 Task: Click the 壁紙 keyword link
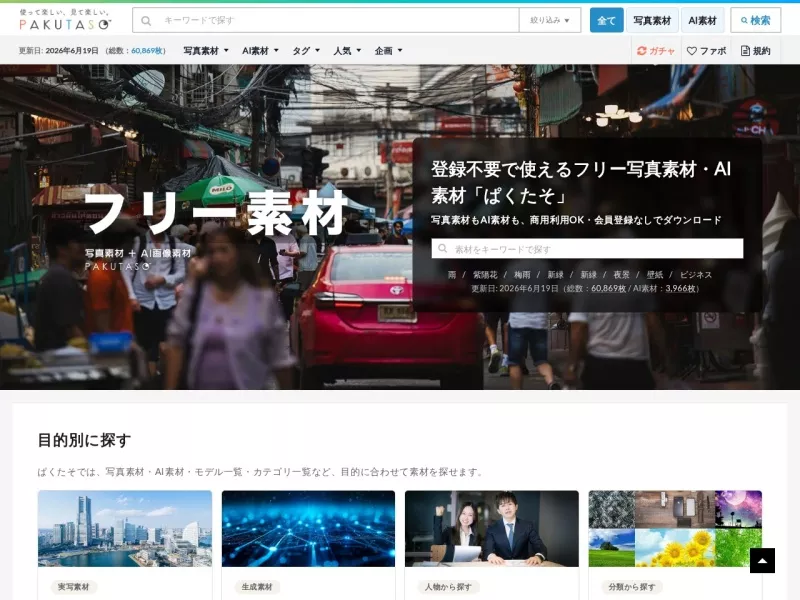(x=655, y=274)
